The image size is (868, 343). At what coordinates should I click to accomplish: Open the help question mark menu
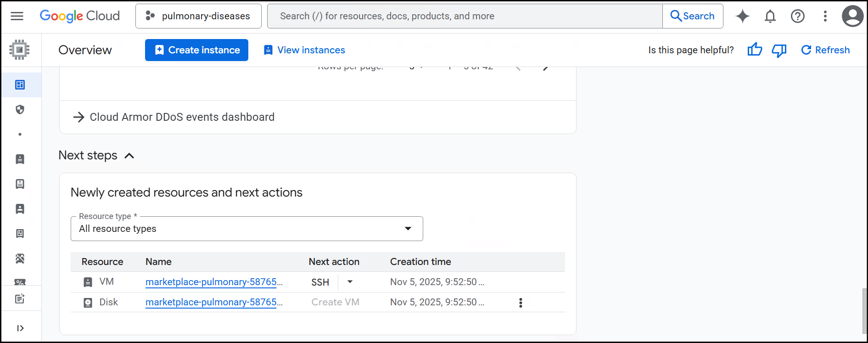(x=797, y=16)
